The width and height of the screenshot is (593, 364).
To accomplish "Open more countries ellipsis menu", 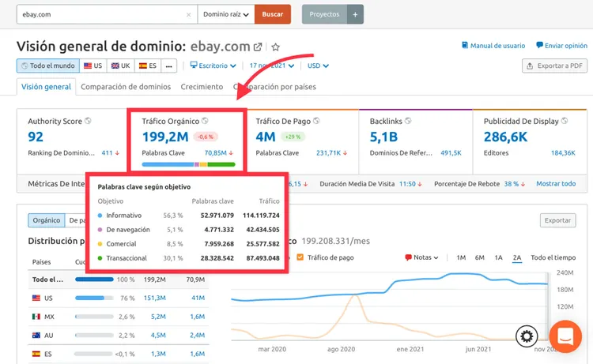I will point(169,66).
